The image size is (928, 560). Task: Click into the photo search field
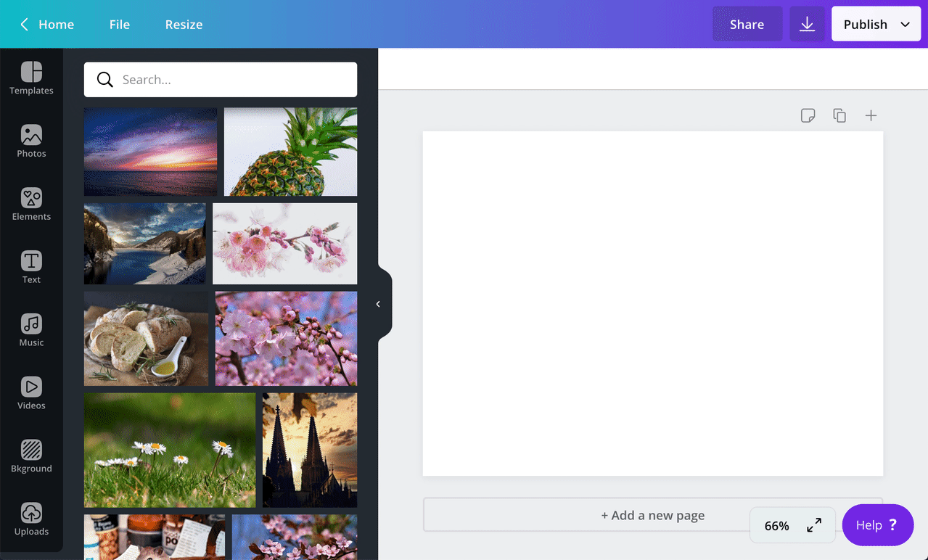[221, 80]
